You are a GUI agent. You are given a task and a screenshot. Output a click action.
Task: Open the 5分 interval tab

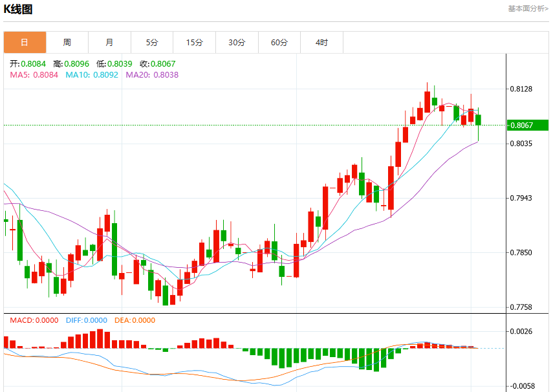(152, 42)
